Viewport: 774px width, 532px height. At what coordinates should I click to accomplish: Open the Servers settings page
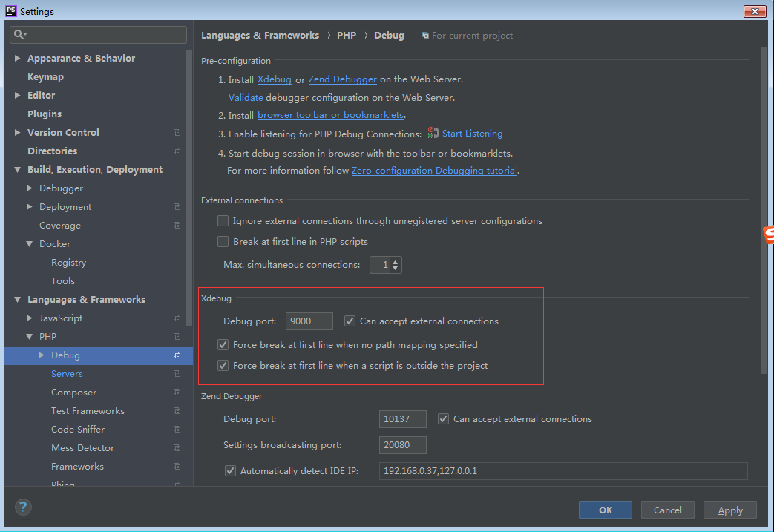tap(67, 374)
